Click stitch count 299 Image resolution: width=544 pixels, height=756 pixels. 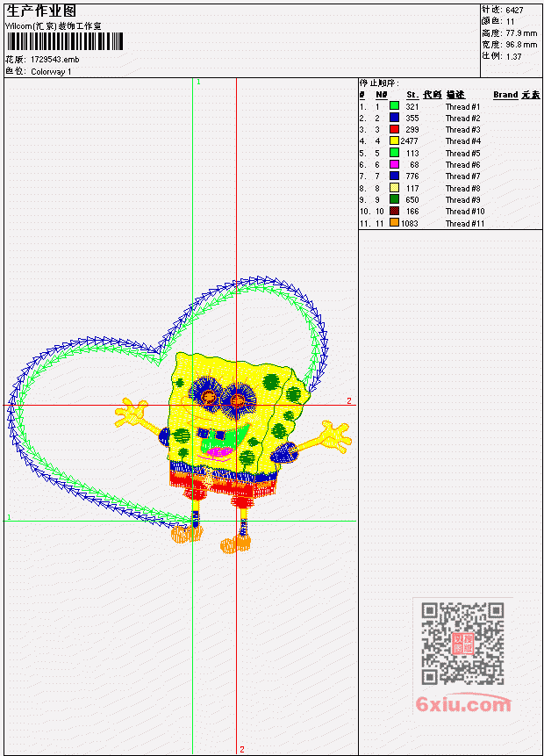pyautogui.click(x=412, y=130)
